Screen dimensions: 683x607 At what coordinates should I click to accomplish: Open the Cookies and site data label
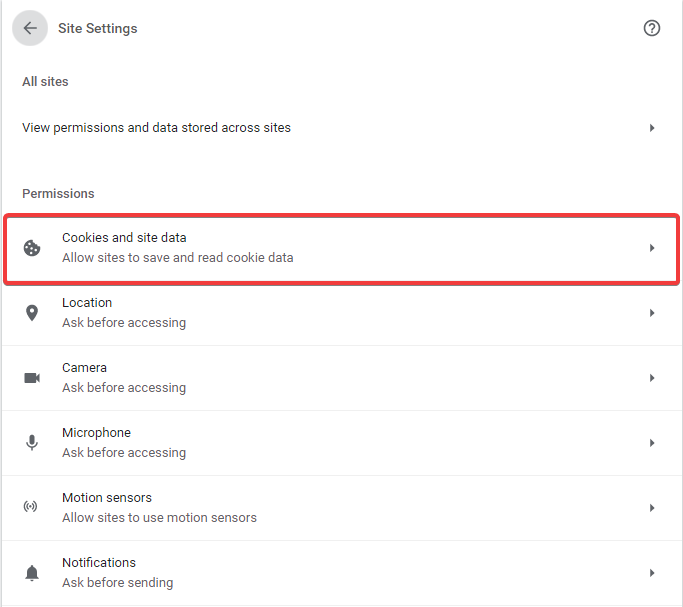[124, 238]
